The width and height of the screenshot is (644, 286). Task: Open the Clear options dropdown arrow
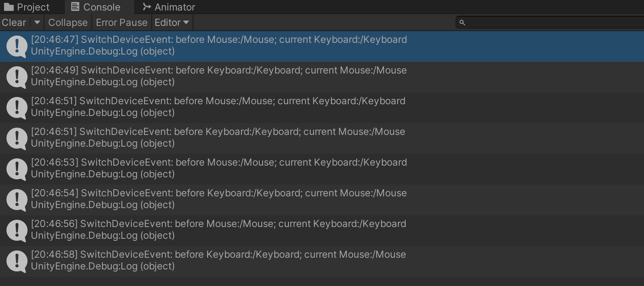(x=37, y=23)
